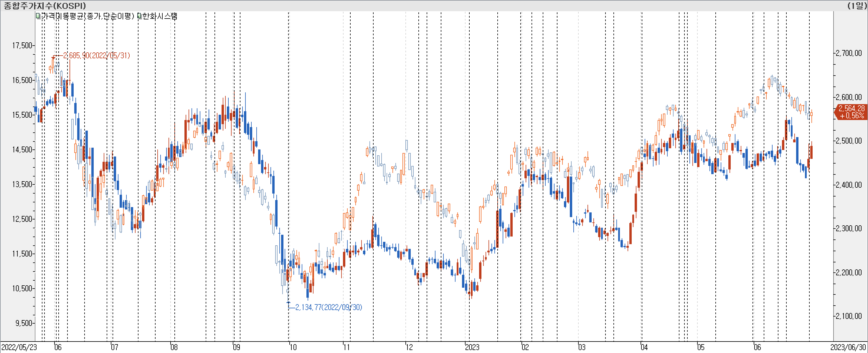Viewport: 868px width, 353px height.
Task: Click the start date 2022/05/23
Action: (19, 347)
